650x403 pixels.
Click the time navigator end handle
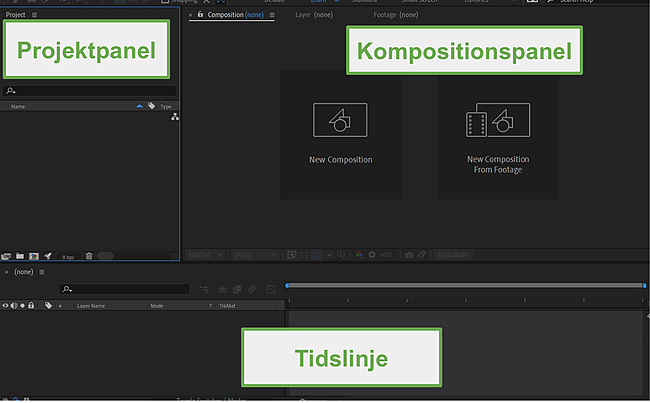644,286
